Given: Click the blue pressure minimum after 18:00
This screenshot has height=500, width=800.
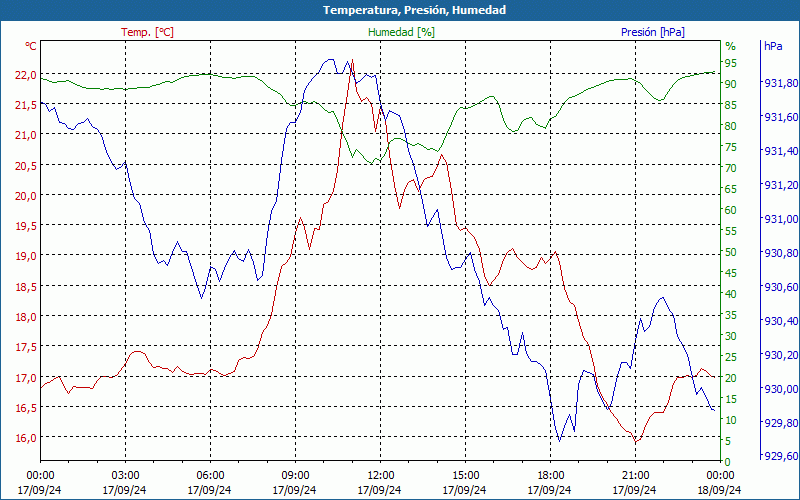Looking at the screenshot, I should click(x=560, y=441).
